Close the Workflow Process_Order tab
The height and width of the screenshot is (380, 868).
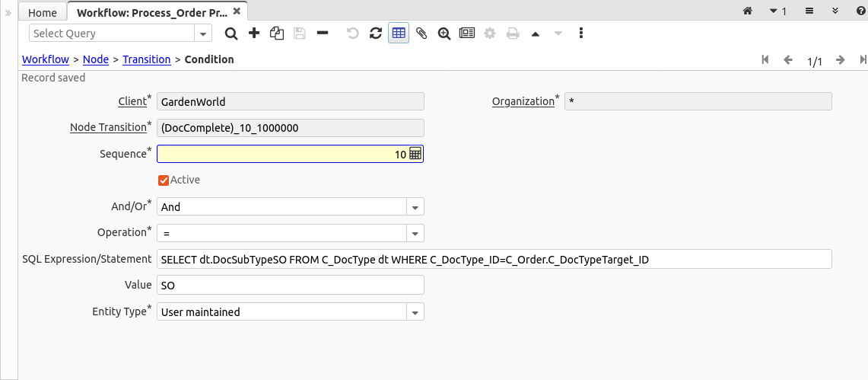[x=237, y=12]
